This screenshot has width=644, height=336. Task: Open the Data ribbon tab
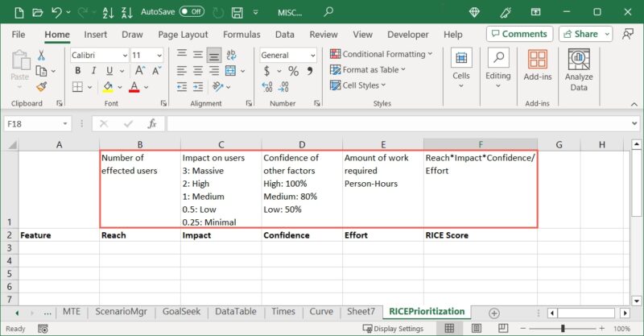(285, 35)
